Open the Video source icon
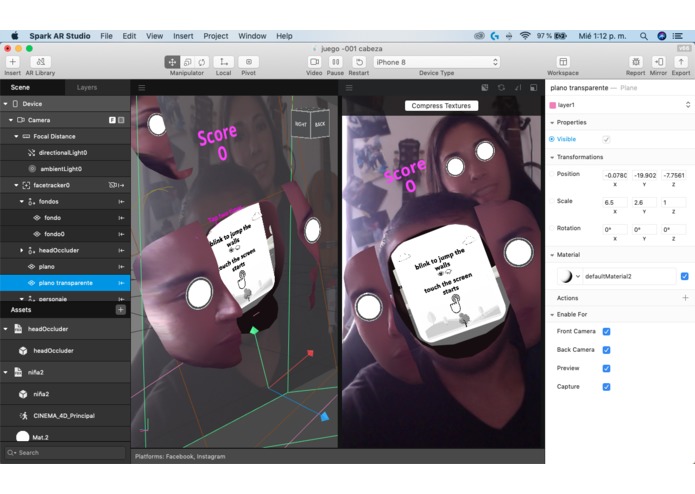 [x=314, y=62]
